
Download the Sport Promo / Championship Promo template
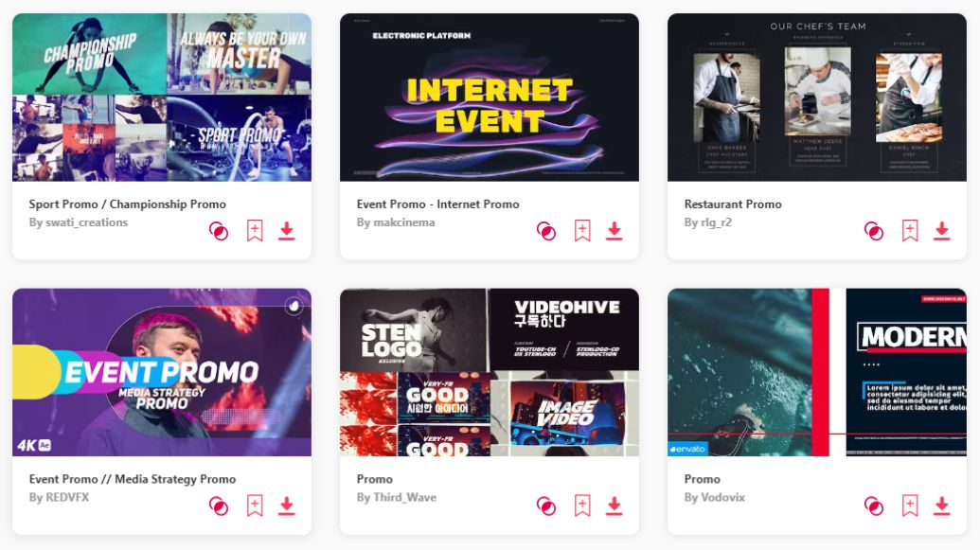(287, 231)
